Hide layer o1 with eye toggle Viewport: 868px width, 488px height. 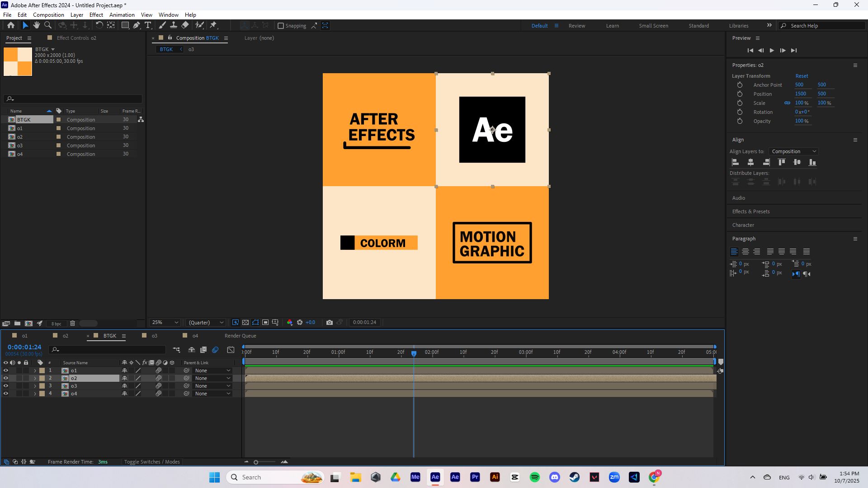[x=6, y=371]
